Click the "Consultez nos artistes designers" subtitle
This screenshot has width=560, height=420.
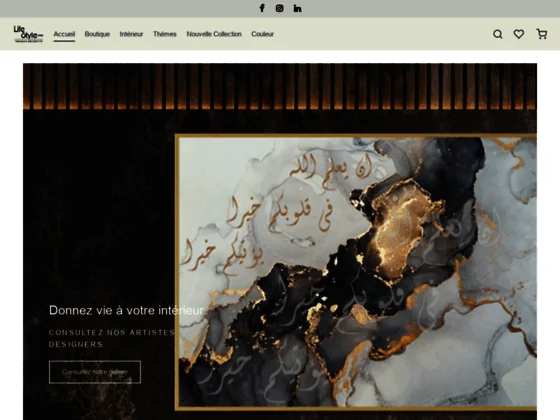coord(112,338)
